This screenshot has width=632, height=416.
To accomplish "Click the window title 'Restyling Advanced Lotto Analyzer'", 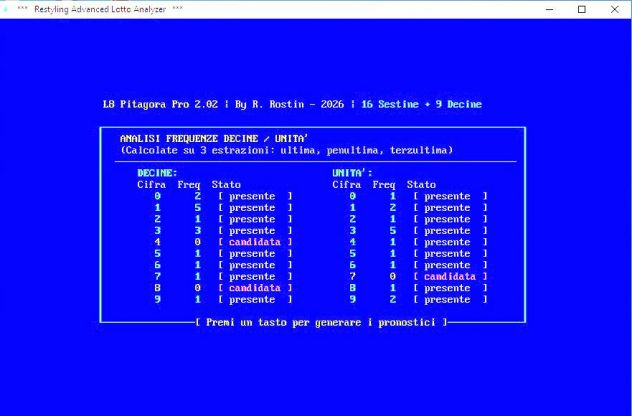I will (100, 9).
